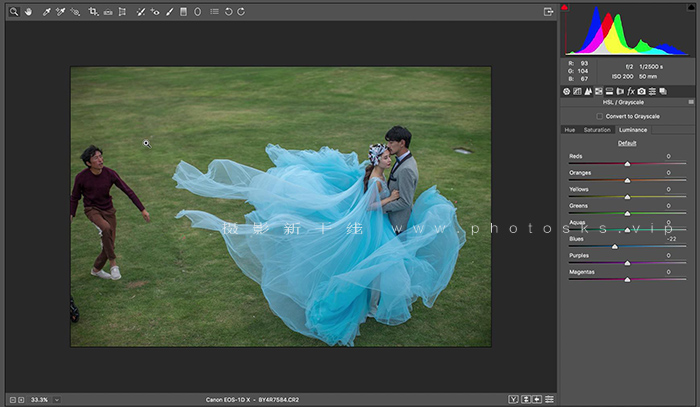Open the Detail panel
This screenshot has height=407, width=700.
588,91
